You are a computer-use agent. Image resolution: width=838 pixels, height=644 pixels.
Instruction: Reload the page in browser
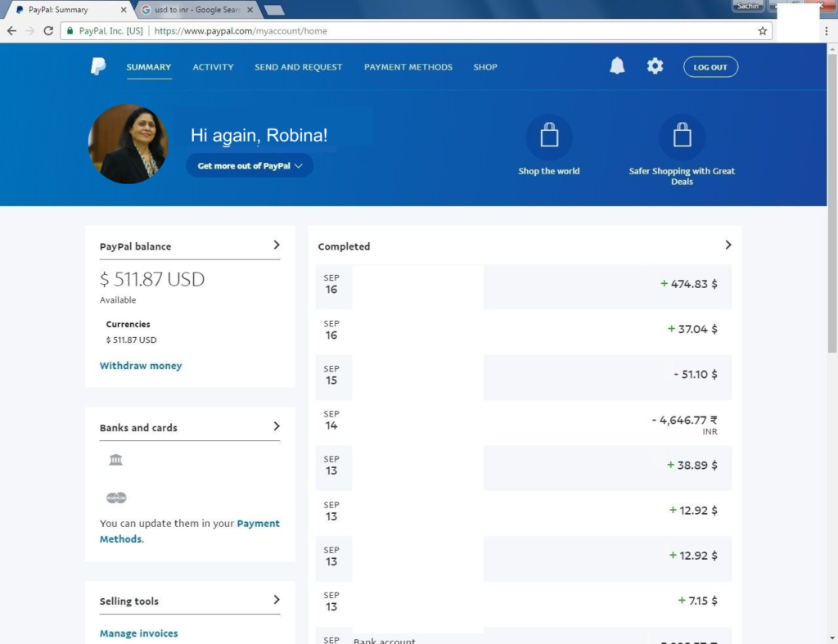(x=48, y=31)
